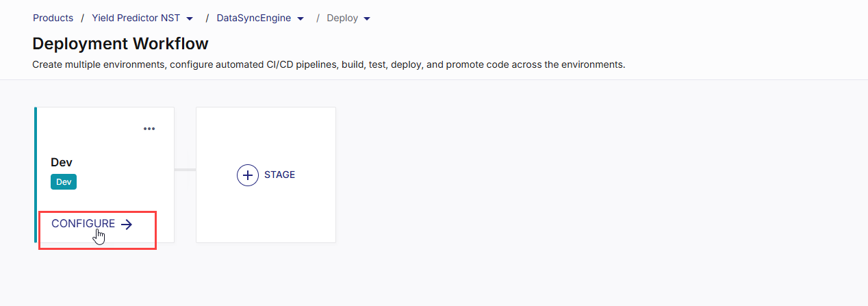
Task: Click the connector line between stage cards
Action: [185, 169]
